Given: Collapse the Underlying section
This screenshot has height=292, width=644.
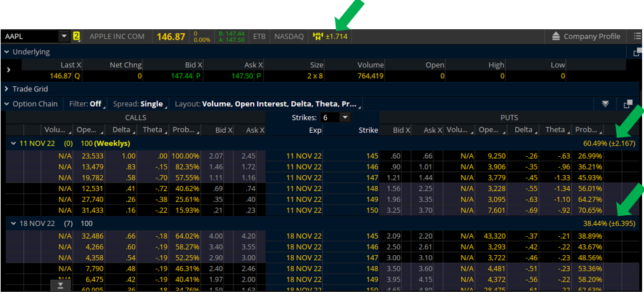Looking at the screenshot, I should click(6, 52).
